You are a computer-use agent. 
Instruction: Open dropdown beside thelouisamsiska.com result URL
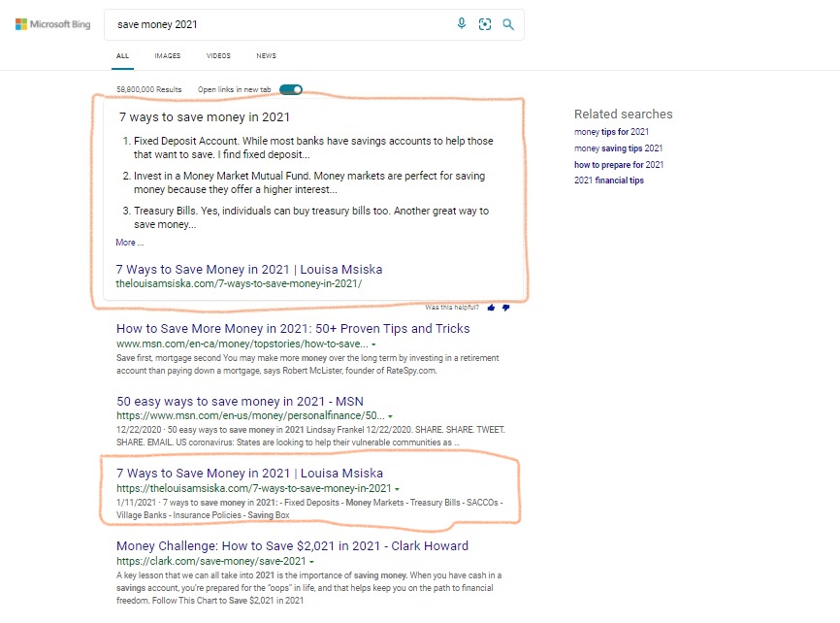point(397,489)
